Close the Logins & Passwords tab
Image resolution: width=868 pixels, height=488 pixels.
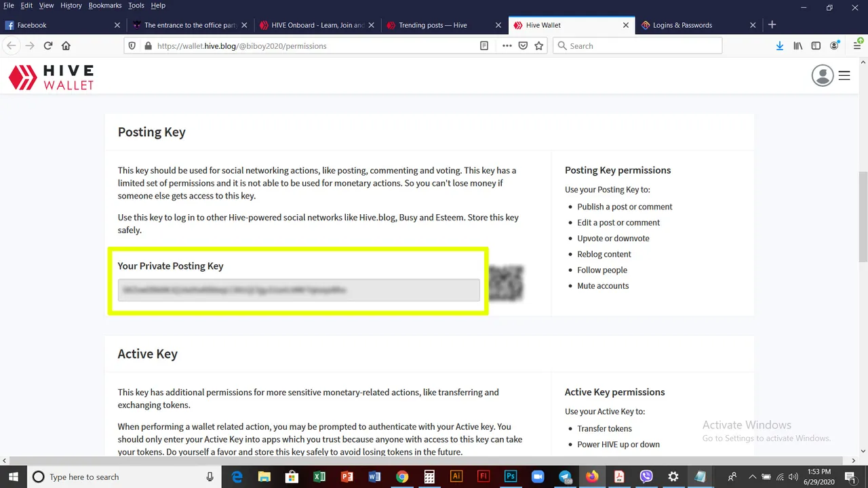(x=753, y=25)
